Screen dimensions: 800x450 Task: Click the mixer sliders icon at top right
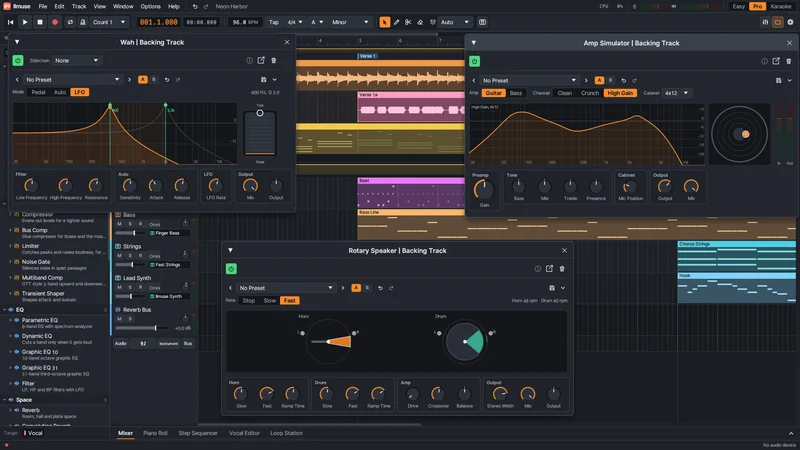[x=765, y=22]
